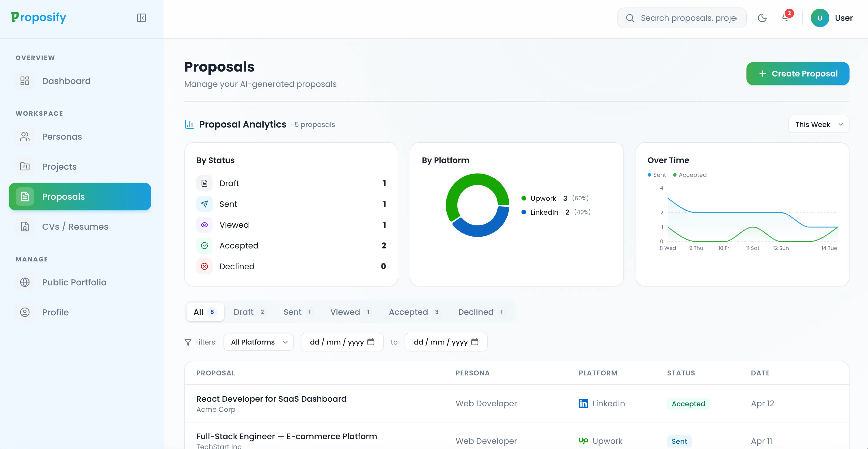Click the blue LinkedIn legend dot

(x=524, y=212)
